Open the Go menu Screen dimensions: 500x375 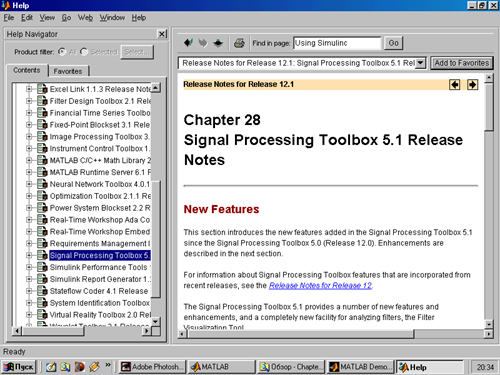[66, 18]
